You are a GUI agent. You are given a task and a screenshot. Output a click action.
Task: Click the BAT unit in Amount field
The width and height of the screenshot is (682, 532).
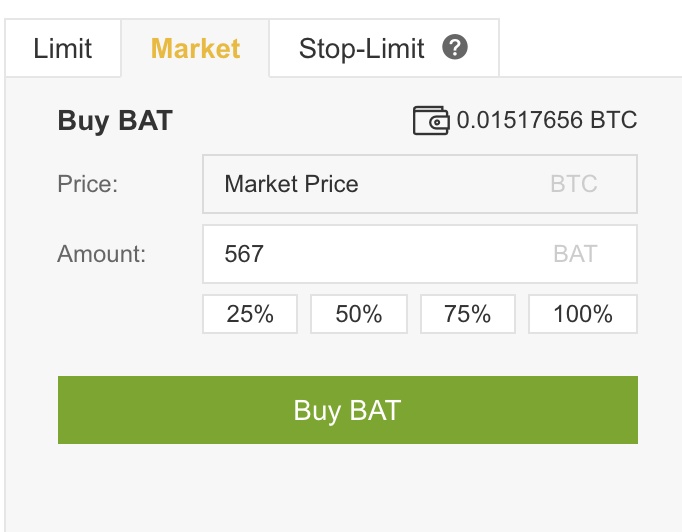575,254
